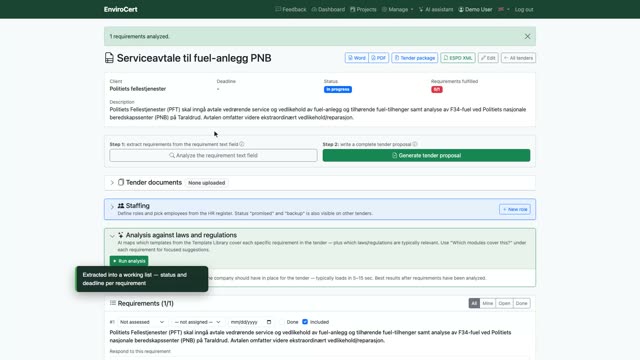640x360 pixels.
Task: Click the None uploaded badge
Action: tap(207, 183)
